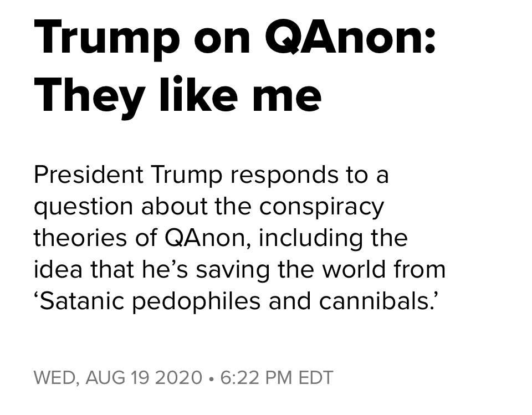The image size is (532, 415).
Task: Select 'idea that he's saving the world from' line
Action: (239, 269)
